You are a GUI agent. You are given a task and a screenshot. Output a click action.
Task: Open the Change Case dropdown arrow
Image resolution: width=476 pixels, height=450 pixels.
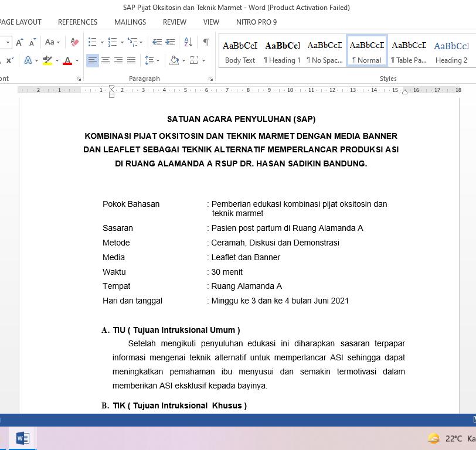point(58,43)
